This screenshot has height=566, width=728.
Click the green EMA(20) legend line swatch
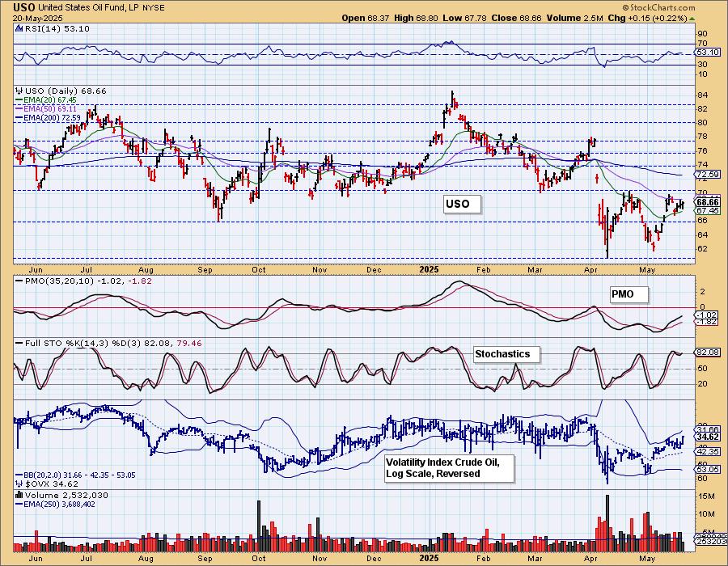click(19, 99)
